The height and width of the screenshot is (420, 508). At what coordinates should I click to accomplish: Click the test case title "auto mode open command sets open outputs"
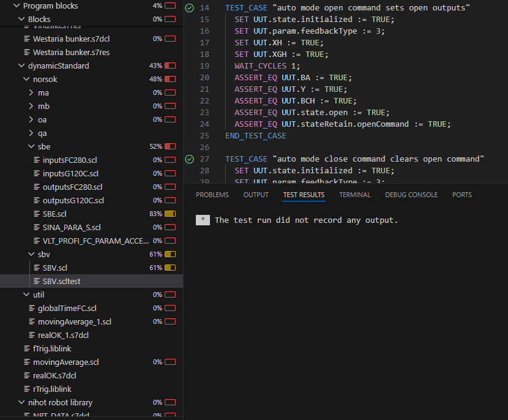coord(371,8)
